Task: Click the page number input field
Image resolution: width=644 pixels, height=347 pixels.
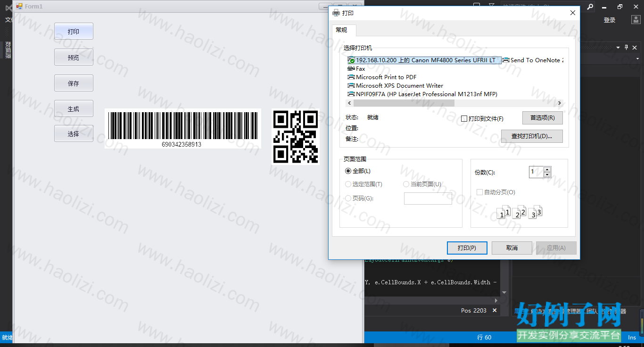Action: 428,198
